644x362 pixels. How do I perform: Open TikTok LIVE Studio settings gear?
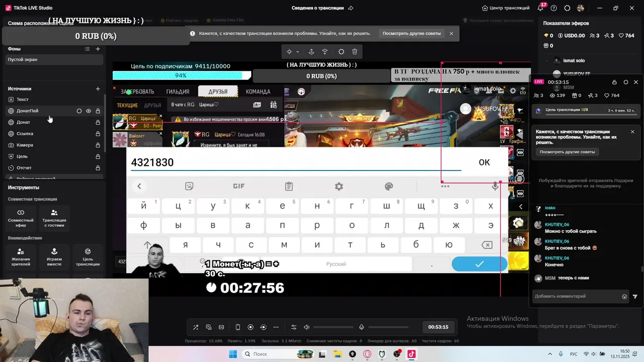[x=567, y=8]
